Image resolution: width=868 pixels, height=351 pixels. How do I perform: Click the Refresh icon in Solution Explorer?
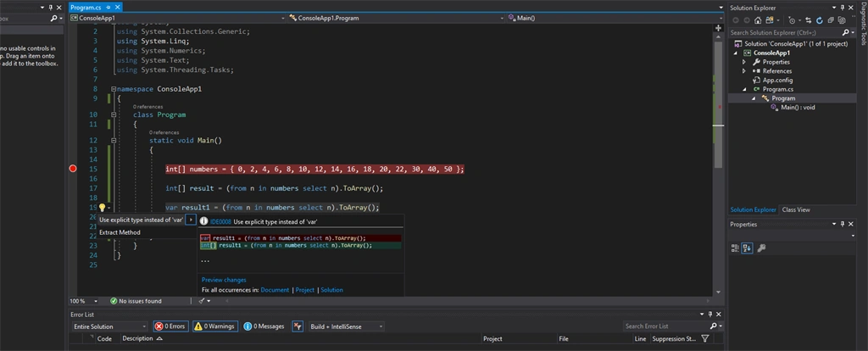click(820, 20)
